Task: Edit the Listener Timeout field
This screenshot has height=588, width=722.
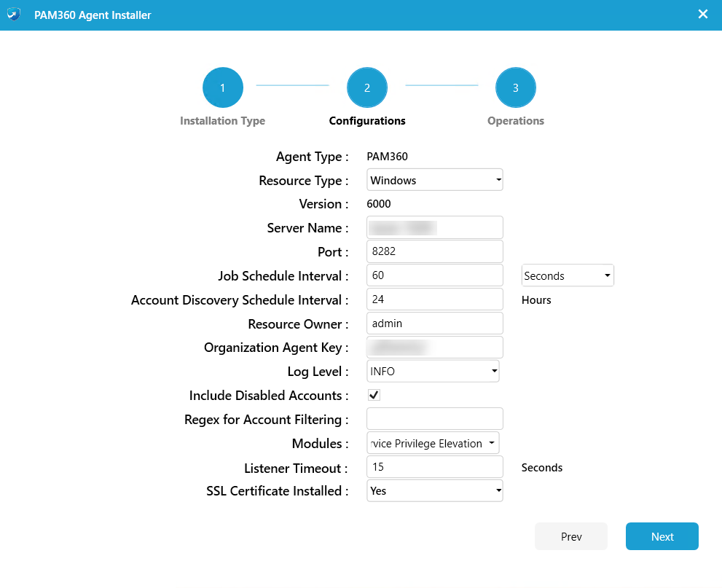Action: 435,467
